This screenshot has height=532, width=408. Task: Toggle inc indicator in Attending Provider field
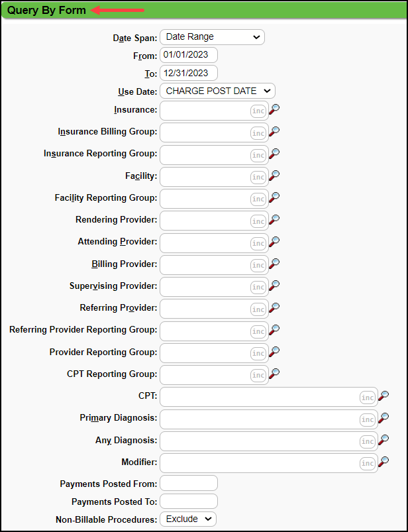tap(258, 243)
